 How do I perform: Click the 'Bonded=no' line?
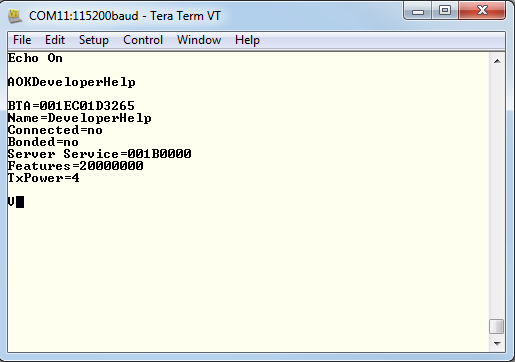click(x=43, y=142)
